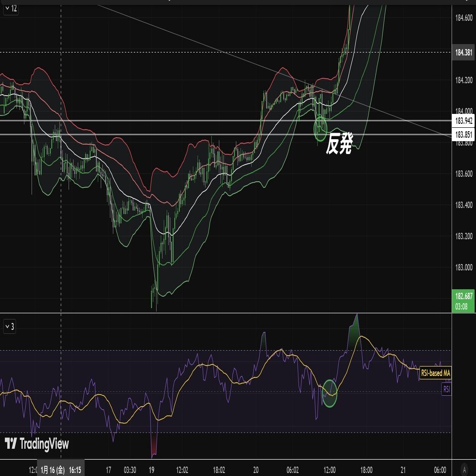The width and height of the screenshot is (476, 476).
Task: Click the RSI-based MA plot label
Action: click(x=435, y=373)
